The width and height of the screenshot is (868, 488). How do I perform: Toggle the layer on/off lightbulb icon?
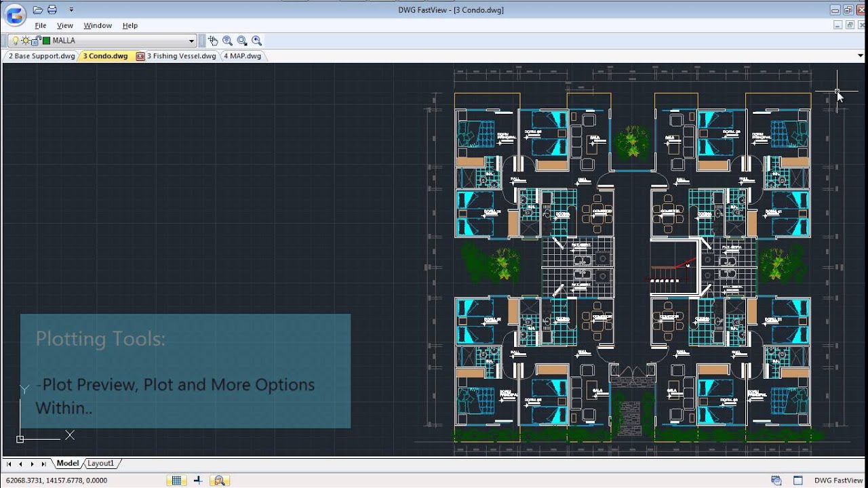coord(16,41)
